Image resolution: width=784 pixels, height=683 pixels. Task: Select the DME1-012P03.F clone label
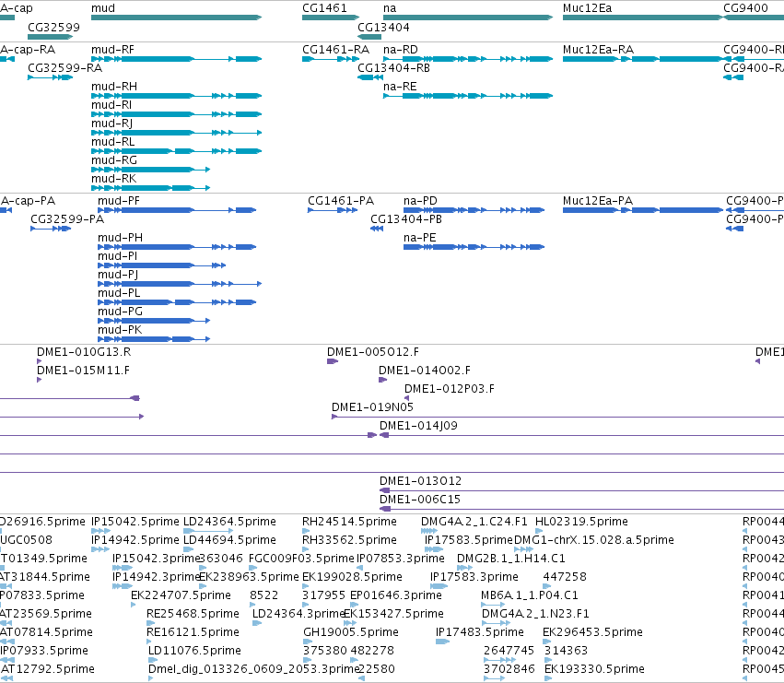pyautogui.click(x=449, y=389)
